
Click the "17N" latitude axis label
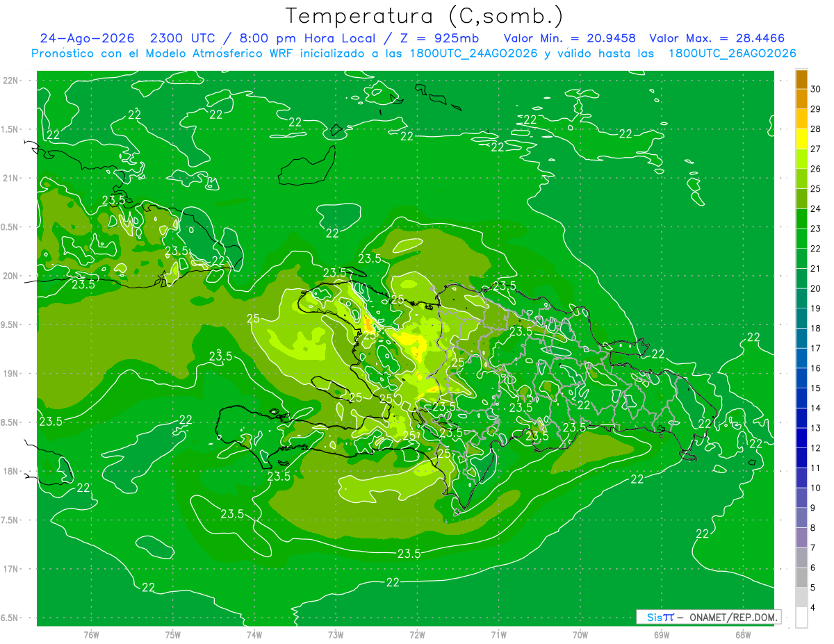pyautogui.click(x=11, y=569)
